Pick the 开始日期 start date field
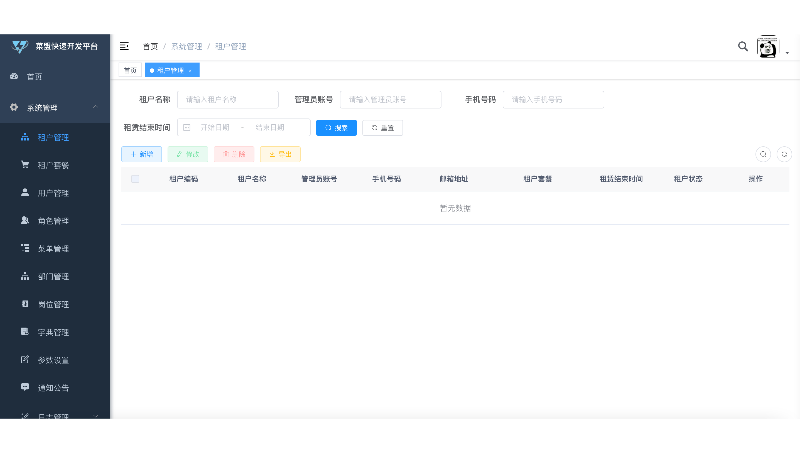Image resolution: width=800 pixels, height=453 pixels. pyautogui.click(x=215, y=128)
